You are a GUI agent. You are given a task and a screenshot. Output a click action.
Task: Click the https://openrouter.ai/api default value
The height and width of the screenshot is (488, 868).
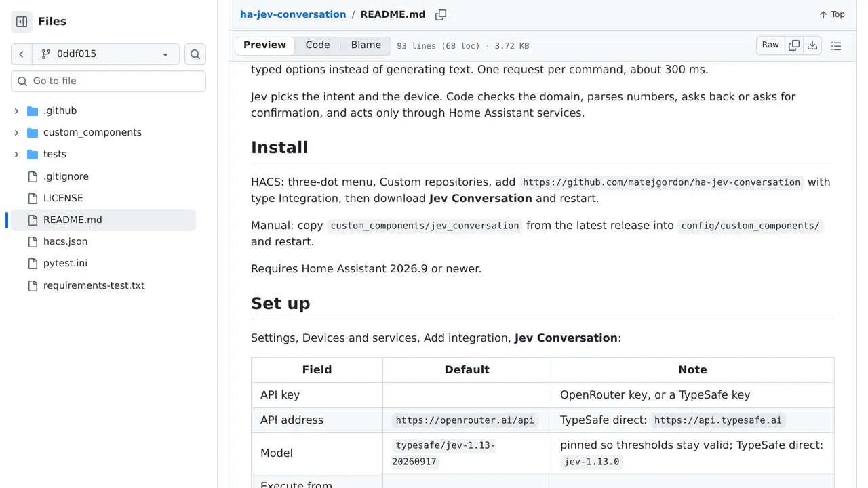pos(465,420)
